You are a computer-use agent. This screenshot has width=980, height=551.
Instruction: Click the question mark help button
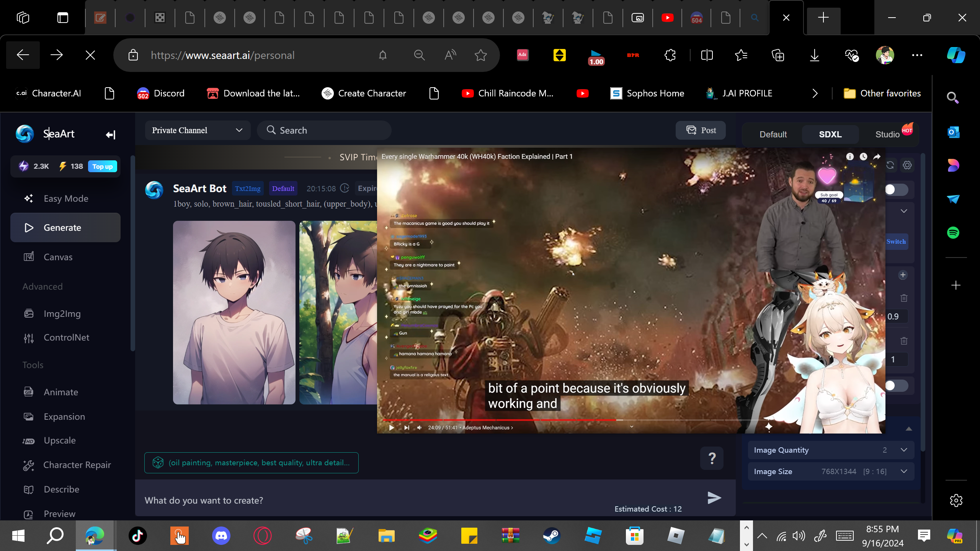tap(712, 458)
